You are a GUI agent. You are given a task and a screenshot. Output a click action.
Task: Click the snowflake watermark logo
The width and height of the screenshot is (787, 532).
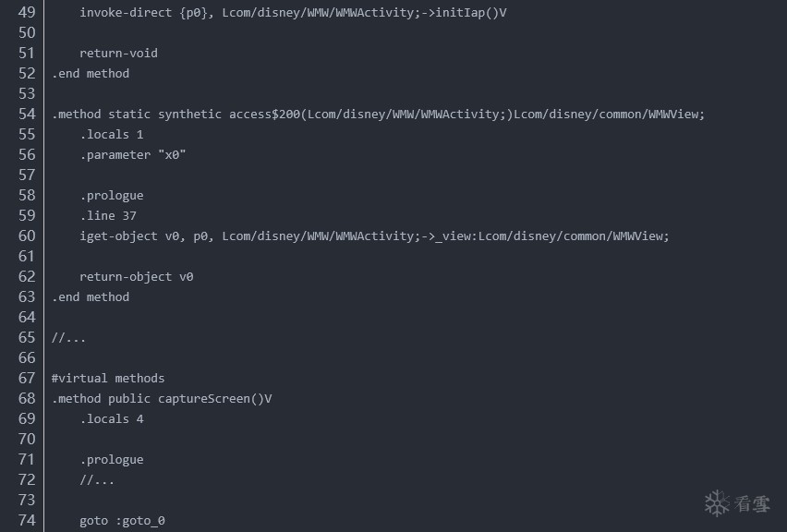tap(717, 503)
